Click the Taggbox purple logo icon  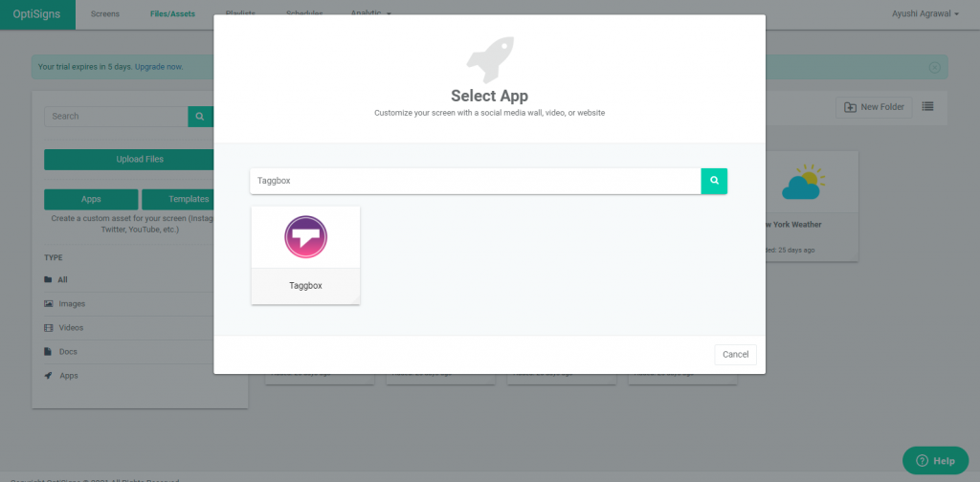[305, 236]
